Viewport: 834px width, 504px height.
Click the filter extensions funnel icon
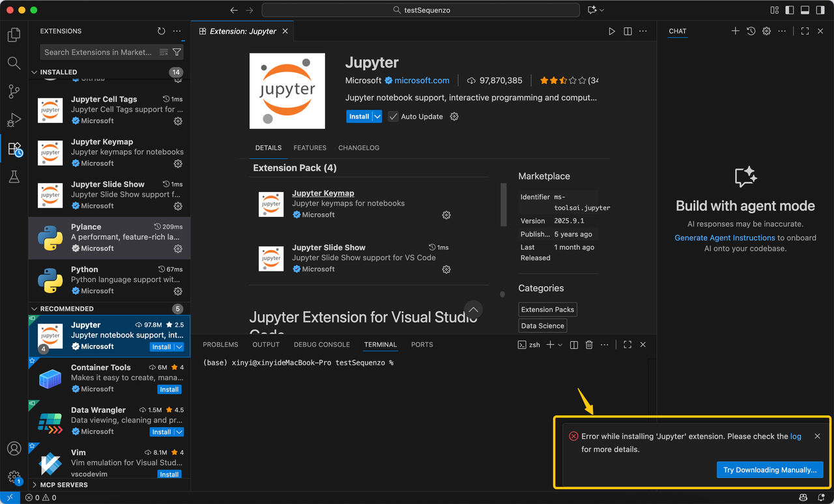[x=177, y=52]
